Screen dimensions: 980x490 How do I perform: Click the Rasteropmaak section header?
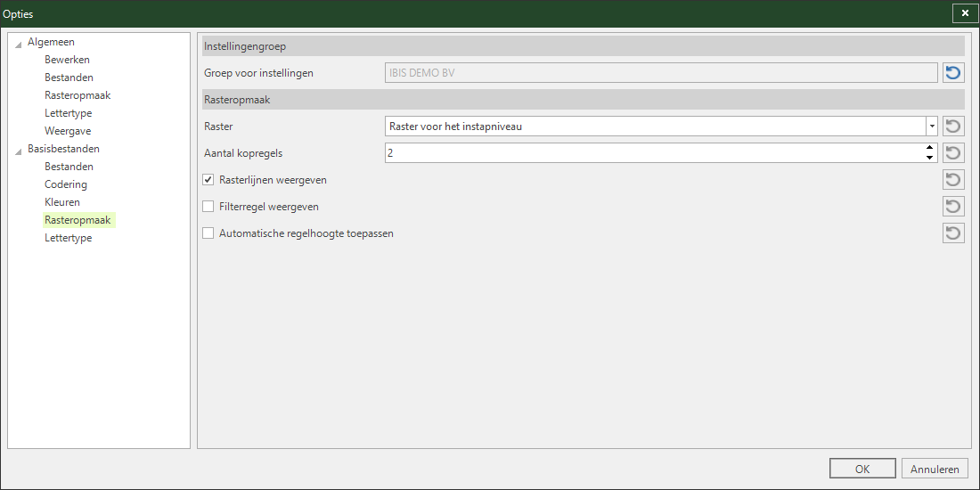[x=584, y=100]
